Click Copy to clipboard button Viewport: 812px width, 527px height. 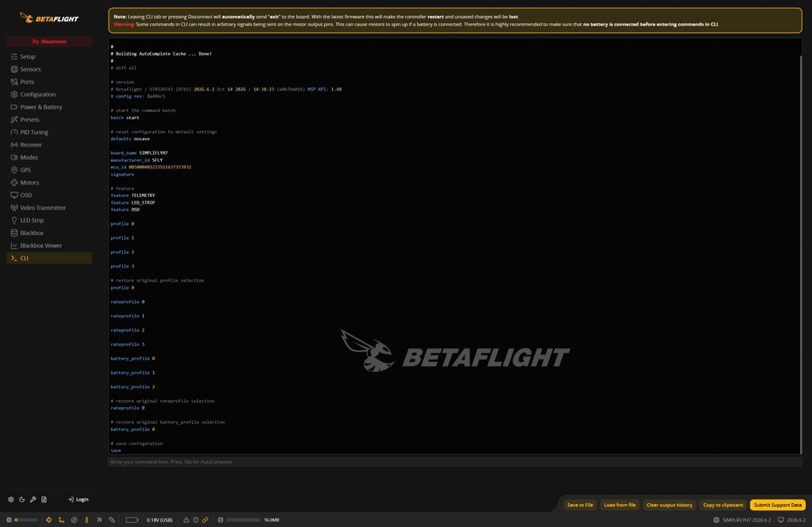pos(723,505)
